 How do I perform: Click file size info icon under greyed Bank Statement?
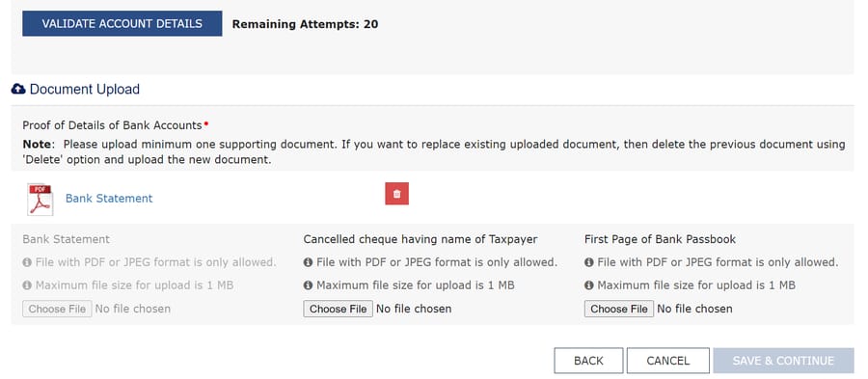pyautogui.click(x=27, y=285)
